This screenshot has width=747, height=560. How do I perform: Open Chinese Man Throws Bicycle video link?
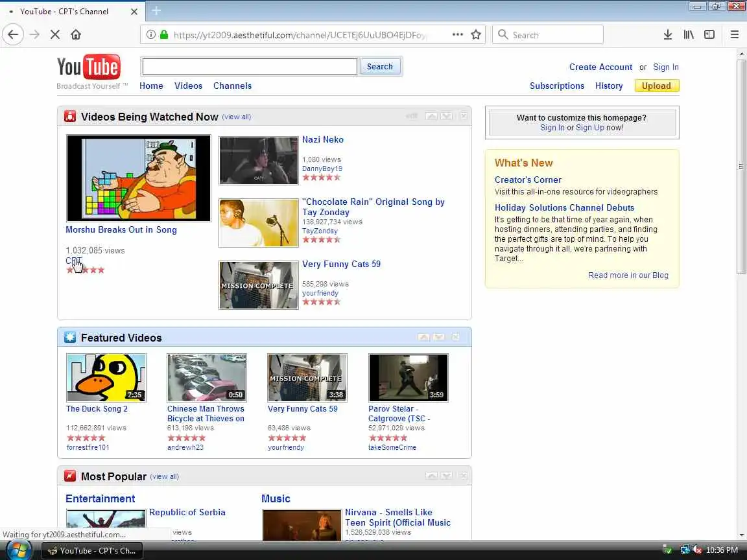(206, 414)
